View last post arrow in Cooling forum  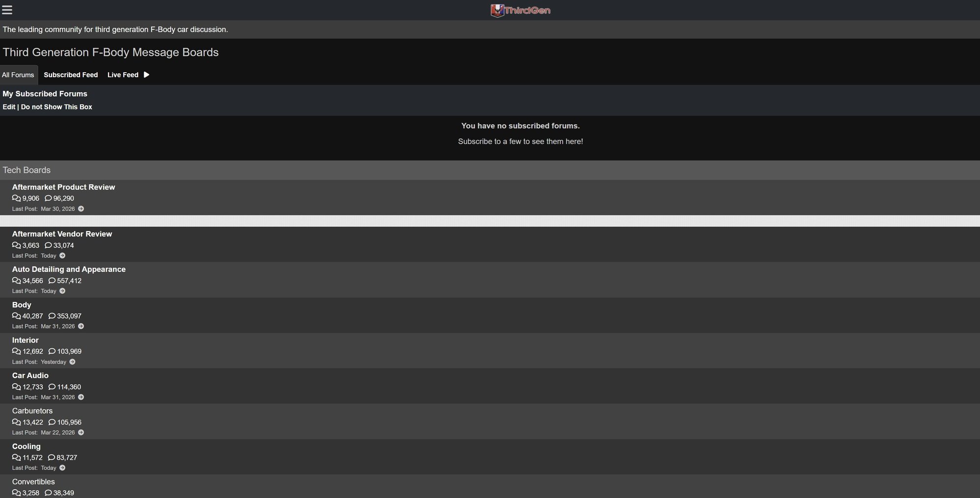click(62, 468)
